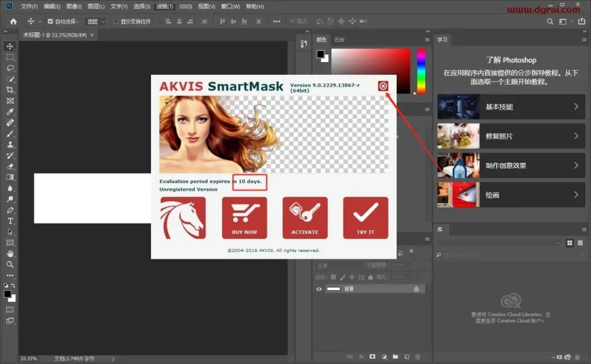
Task: Click the library search input field
Action: (511, 255)
